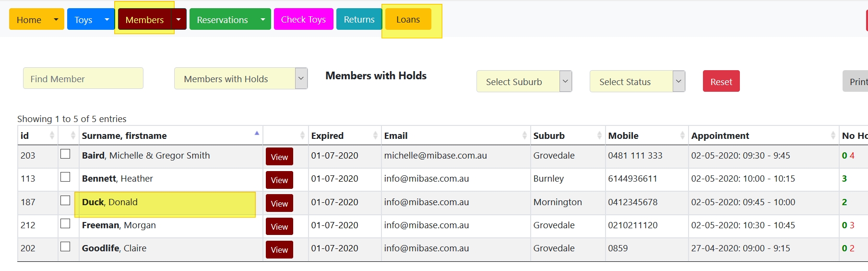Open the Check Toys page
This screenshot has width=868, height=271.
click(303, 20)
